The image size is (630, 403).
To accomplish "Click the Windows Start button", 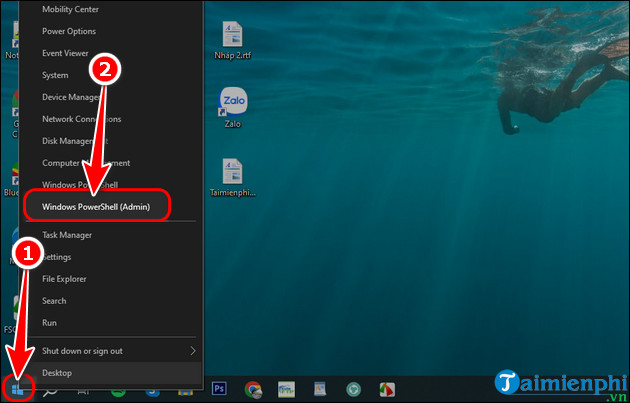I will [x=17, y=389].
